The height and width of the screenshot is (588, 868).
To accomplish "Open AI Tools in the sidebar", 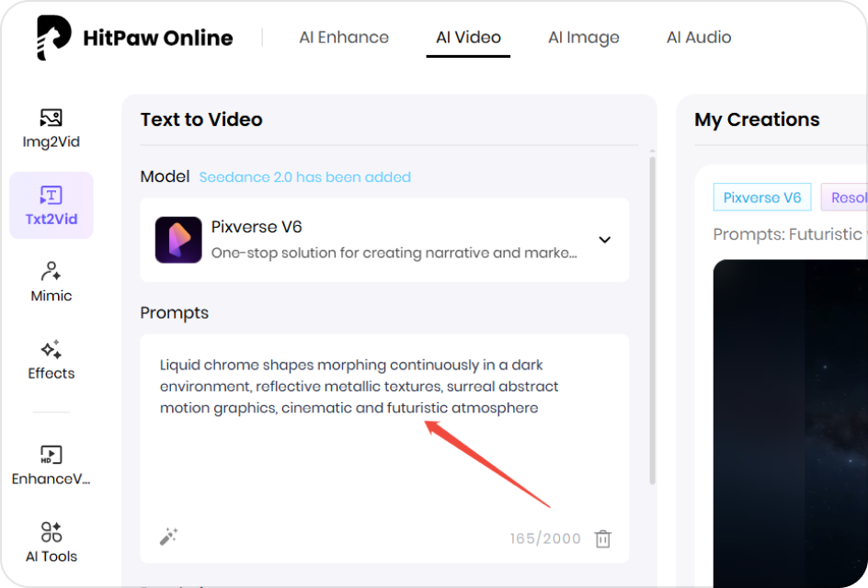I will [51, 542].
